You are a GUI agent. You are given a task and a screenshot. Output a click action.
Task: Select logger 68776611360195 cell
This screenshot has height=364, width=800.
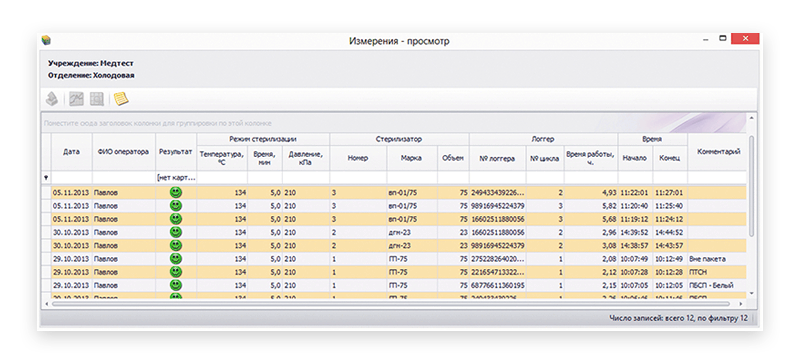(497, 285)
